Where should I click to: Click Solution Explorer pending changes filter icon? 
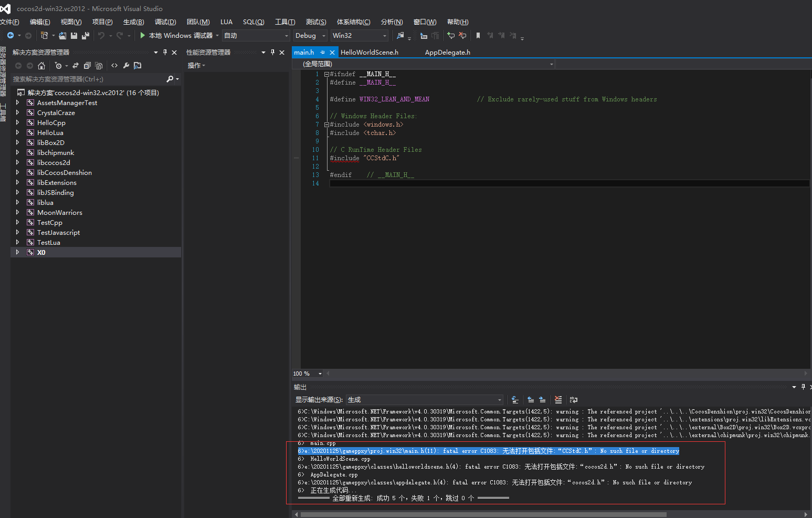coord(58,66)
